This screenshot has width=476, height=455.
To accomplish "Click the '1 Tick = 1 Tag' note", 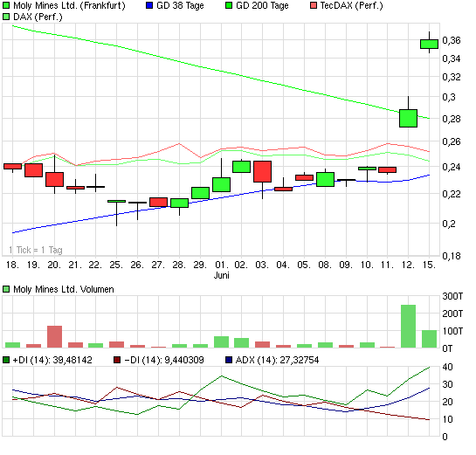I will tap(36, 250).
